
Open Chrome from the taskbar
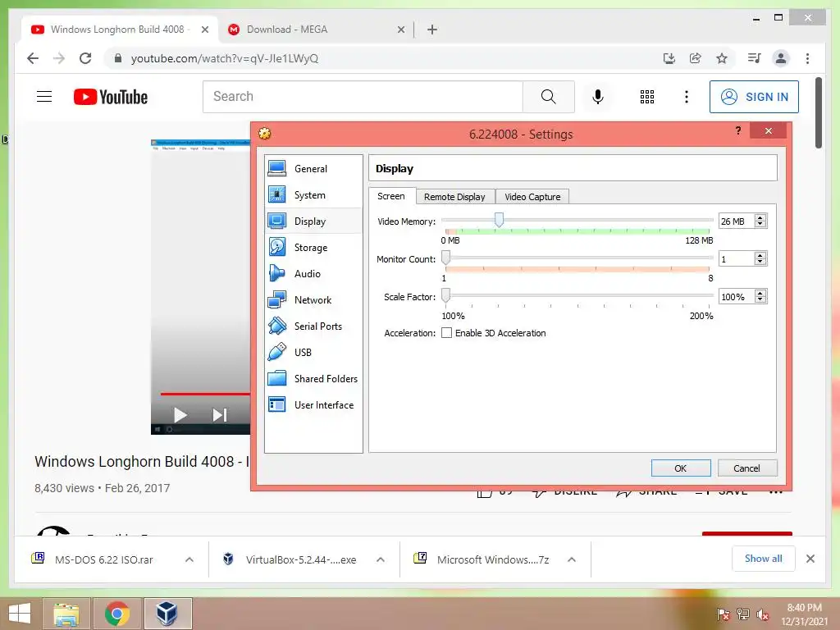116,614
